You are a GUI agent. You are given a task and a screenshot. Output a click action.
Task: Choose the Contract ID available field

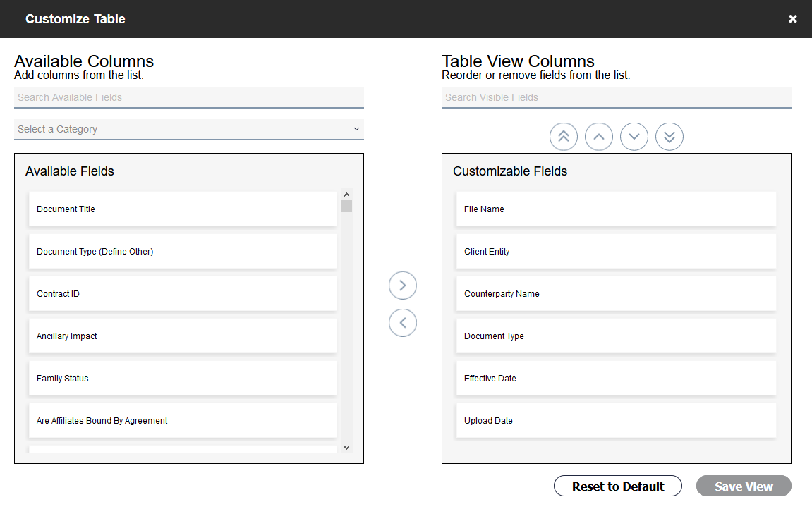[x=182, y=294]
